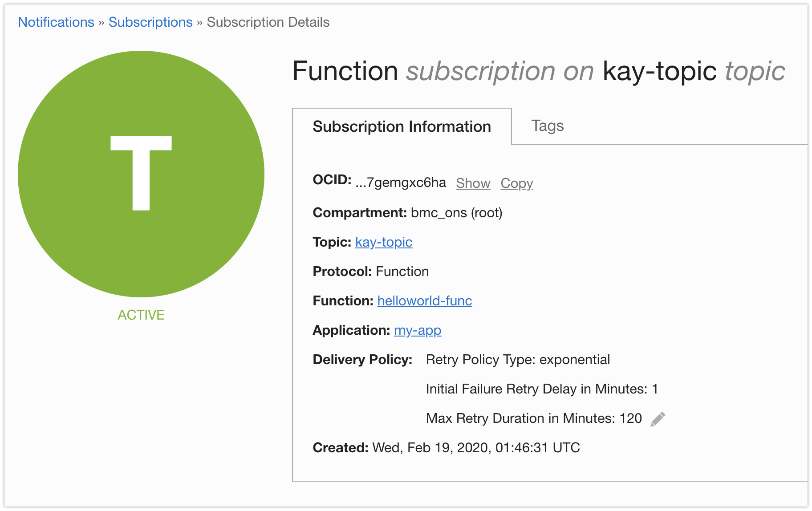
Task: Copy the subscription OCID
Action: [516, 183]
